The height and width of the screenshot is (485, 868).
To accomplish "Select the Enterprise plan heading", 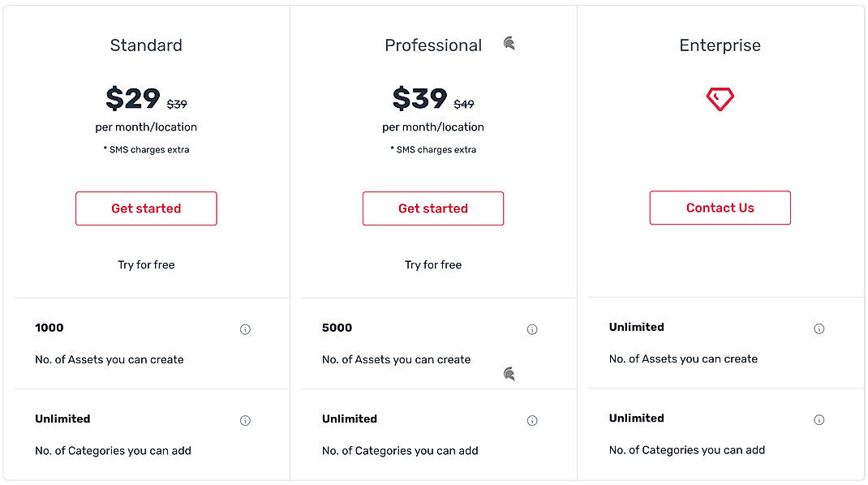I will click(720, 45).
